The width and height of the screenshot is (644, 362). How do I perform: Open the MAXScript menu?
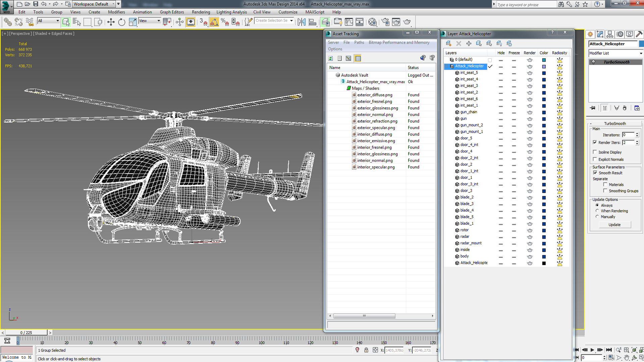(315, 12)
